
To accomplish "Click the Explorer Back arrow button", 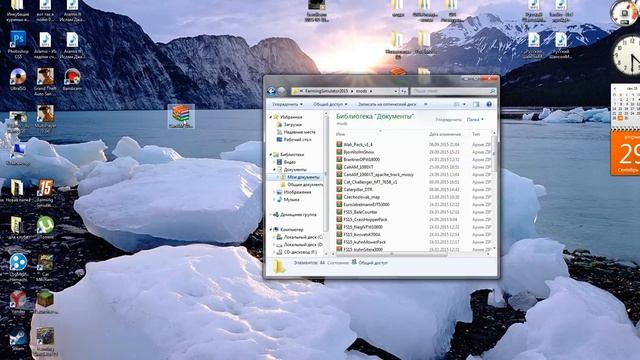I will pyautogui.click(x=271, y=91).
